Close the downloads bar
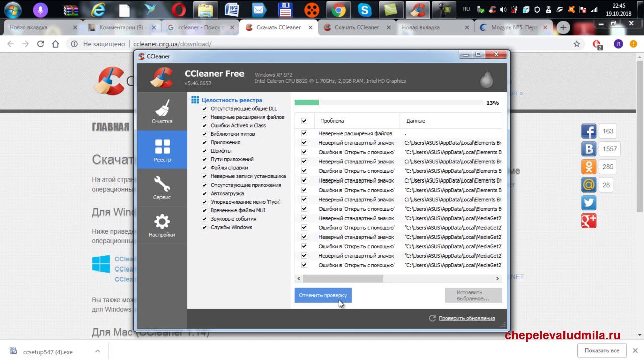Image resolution: width=644 pixels, height=362 pixels. (635, 350)
